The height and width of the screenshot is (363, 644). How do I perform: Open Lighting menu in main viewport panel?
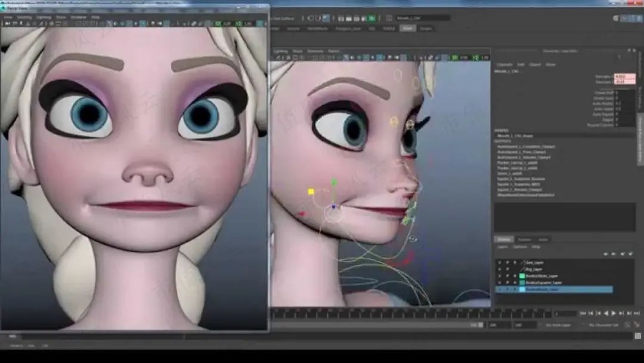281,51
